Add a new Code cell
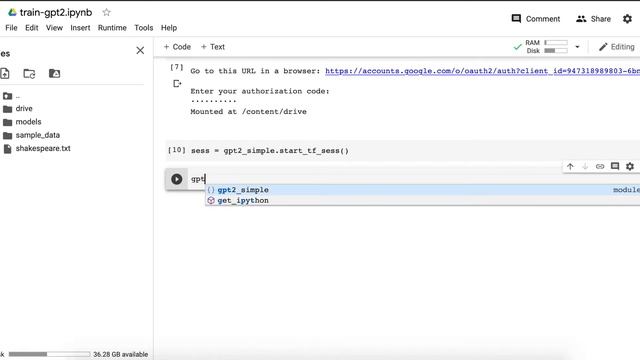This screenshot has width=640, height=360. coord(177,47)
